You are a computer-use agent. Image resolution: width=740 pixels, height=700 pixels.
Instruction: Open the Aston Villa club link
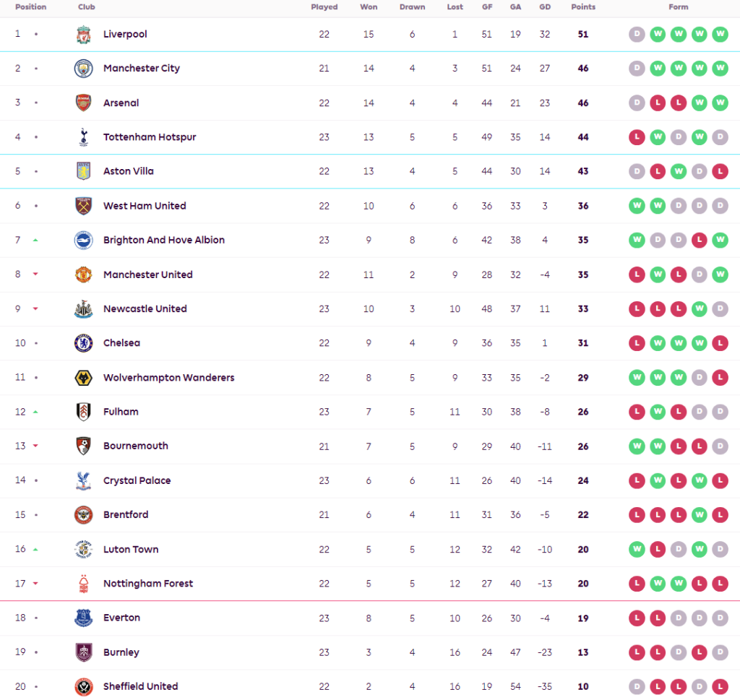point(129,171)
